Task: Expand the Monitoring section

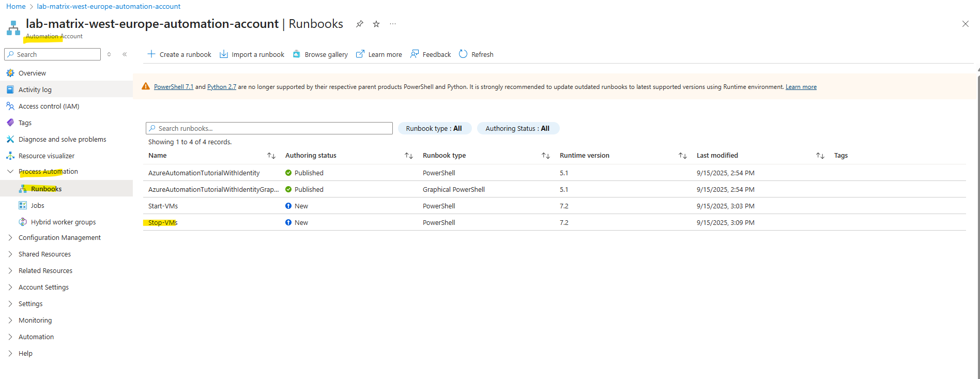Action: point(10,320)
